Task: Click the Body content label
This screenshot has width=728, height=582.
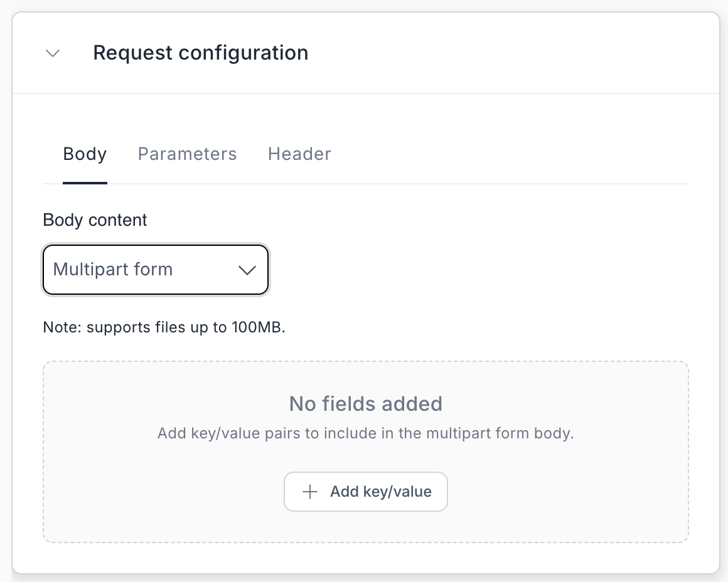Action: click(x=95, y=220)
